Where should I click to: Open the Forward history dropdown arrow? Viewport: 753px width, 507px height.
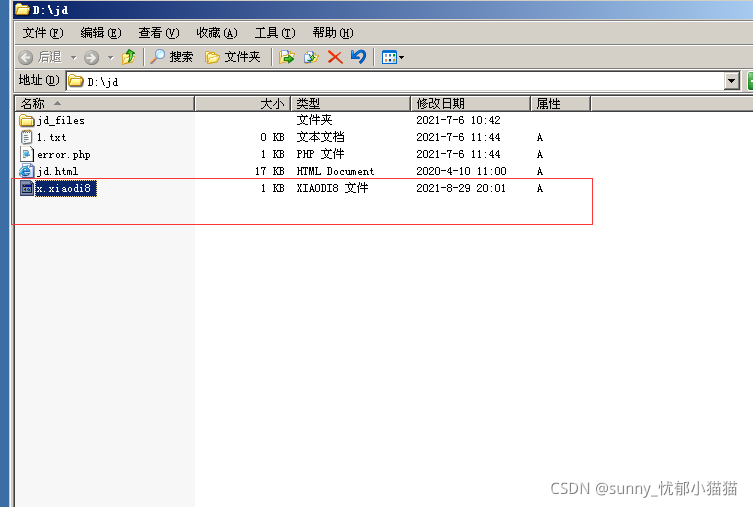(110, 58)
